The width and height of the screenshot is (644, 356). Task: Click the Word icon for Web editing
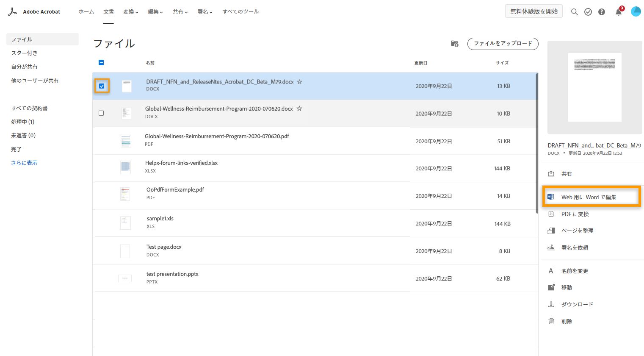point(551,197)
